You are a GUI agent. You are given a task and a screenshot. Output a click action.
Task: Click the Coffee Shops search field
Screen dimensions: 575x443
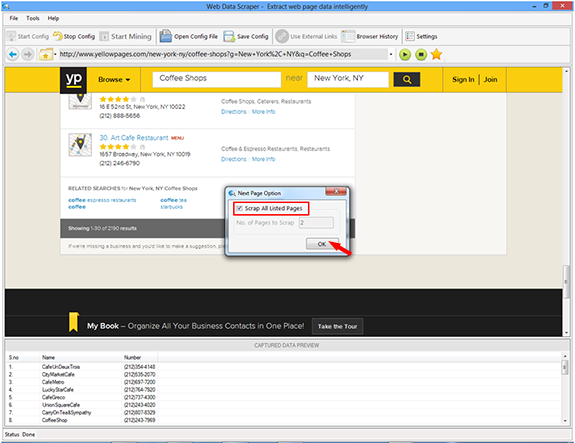(217, 79)
